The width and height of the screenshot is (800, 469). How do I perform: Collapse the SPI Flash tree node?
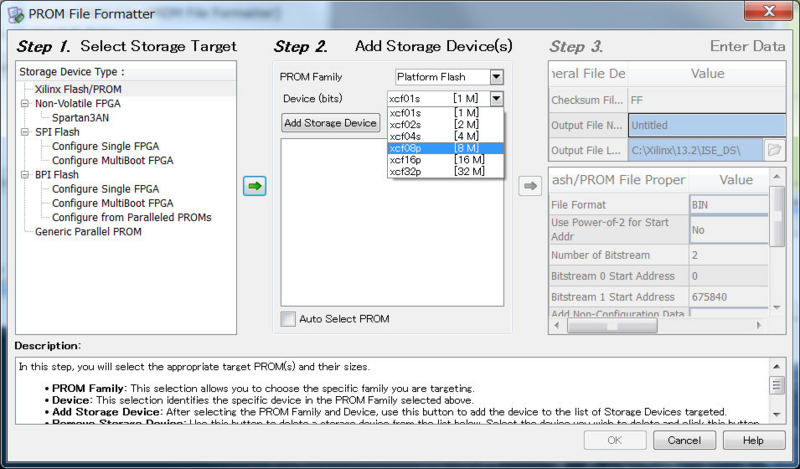(24, 132)
